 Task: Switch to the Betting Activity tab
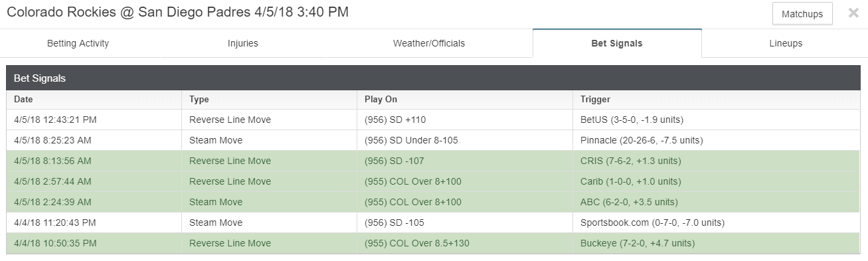78,43
